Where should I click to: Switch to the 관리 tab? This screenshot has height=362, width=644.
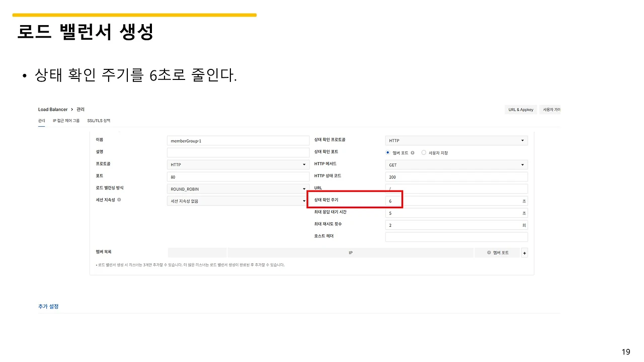pyautogui.click(x=41, y=121)
